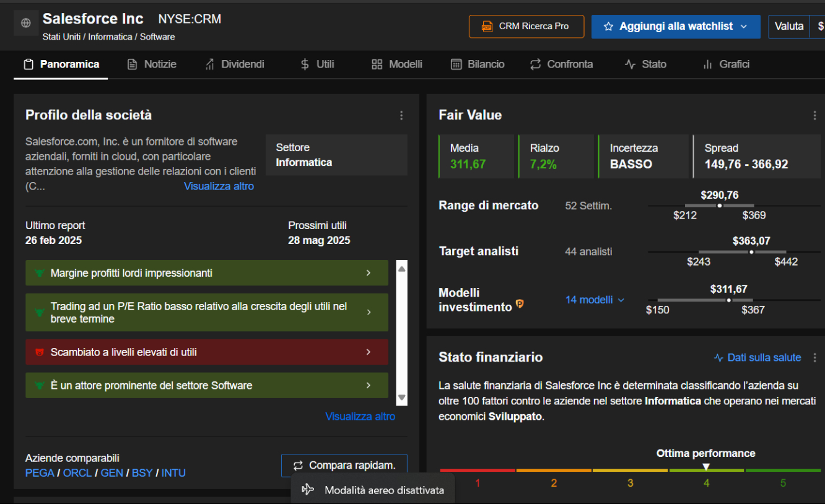Click the document icon next to Notizie

click(132, 64)
